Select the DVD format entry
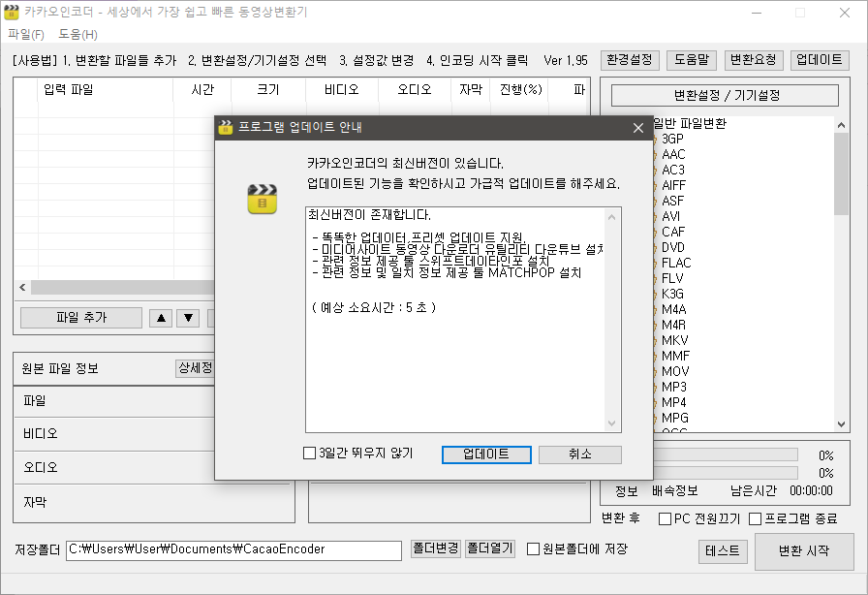This screenshot has width=868, height=595. (673, 248)
